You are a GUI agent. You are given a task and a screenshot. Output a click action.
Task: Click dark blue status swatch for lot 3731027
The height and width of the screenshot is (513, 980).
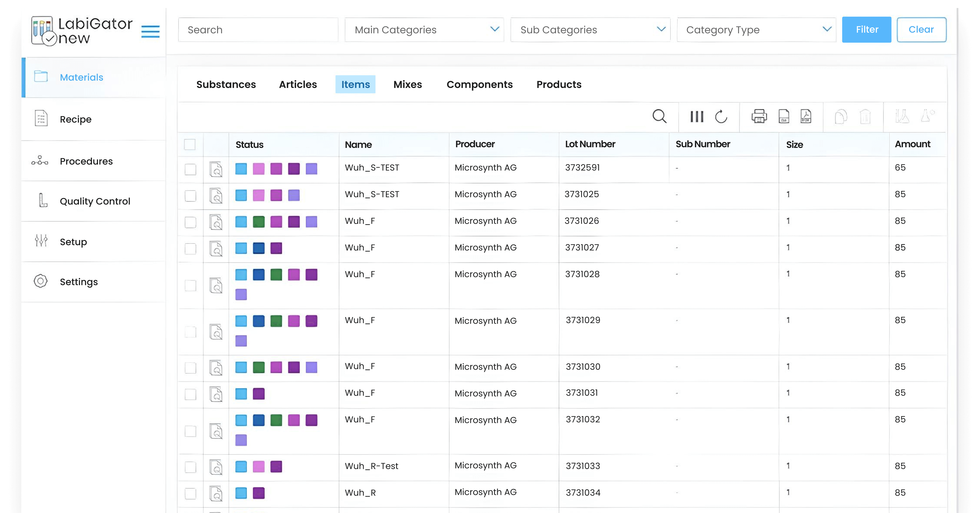[x=259, y=248]
